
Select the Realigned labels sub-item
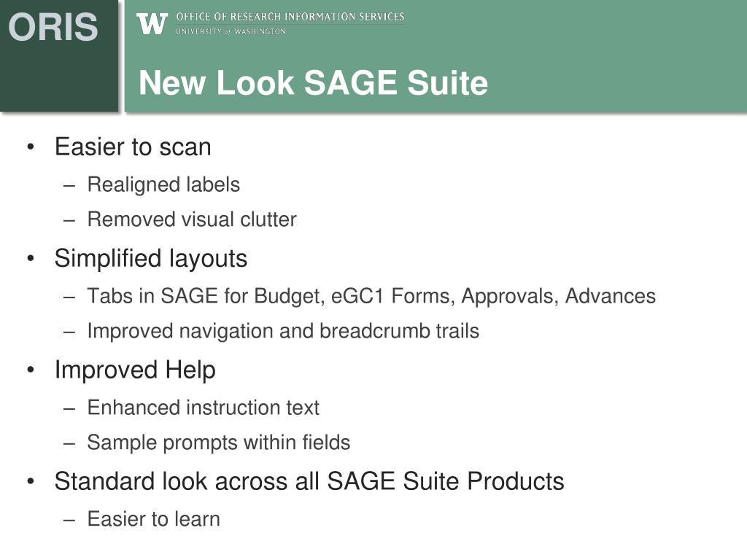click(x=163, y=184)
